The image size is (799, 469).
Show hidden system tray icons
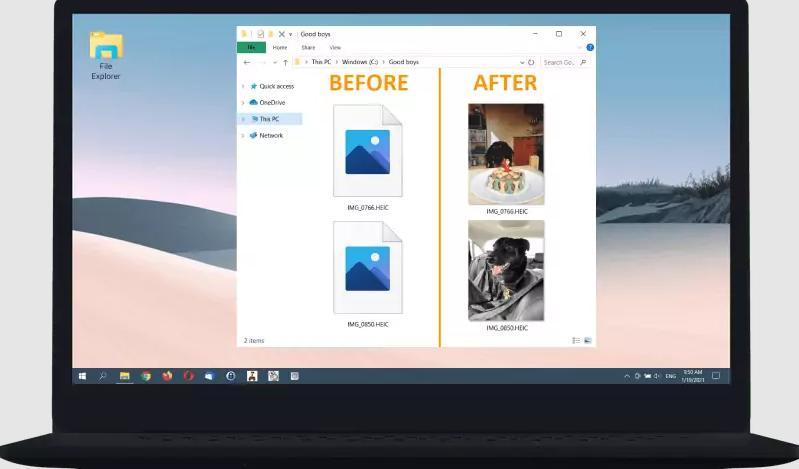tap(627, 376)
